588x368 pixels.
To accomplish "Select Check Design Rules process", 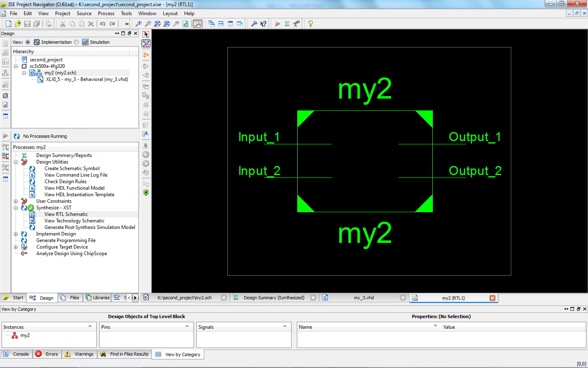I will pos(65,182).
